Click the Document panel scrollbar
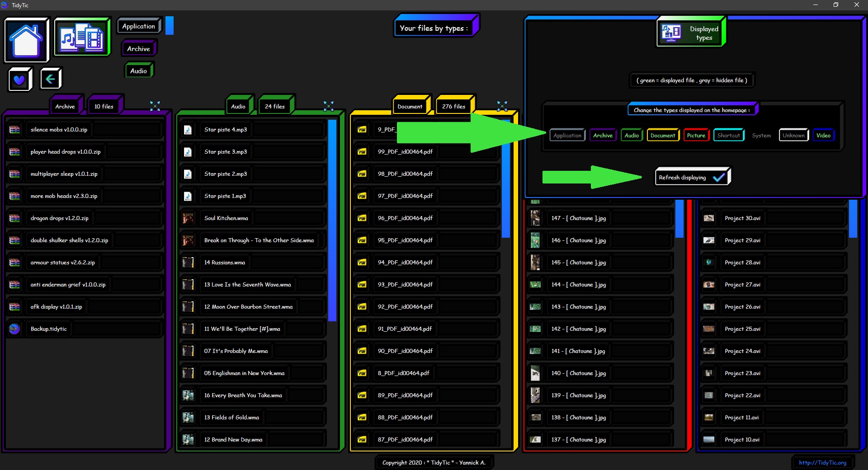 pos(506,179)
